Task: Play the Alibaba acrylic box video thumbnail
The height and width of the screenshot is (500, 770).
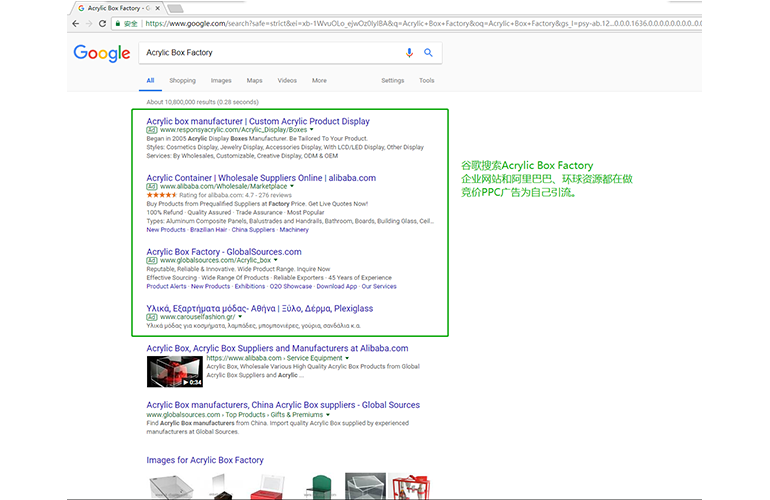Action: pos(175,372)
